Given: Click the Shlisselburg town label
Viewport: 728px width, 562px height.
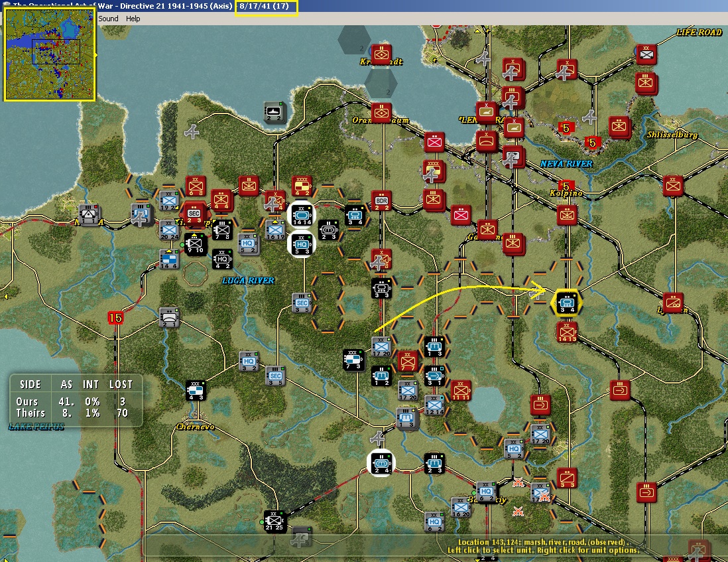Looking at the screenshot, I should (x=672, y=135).
